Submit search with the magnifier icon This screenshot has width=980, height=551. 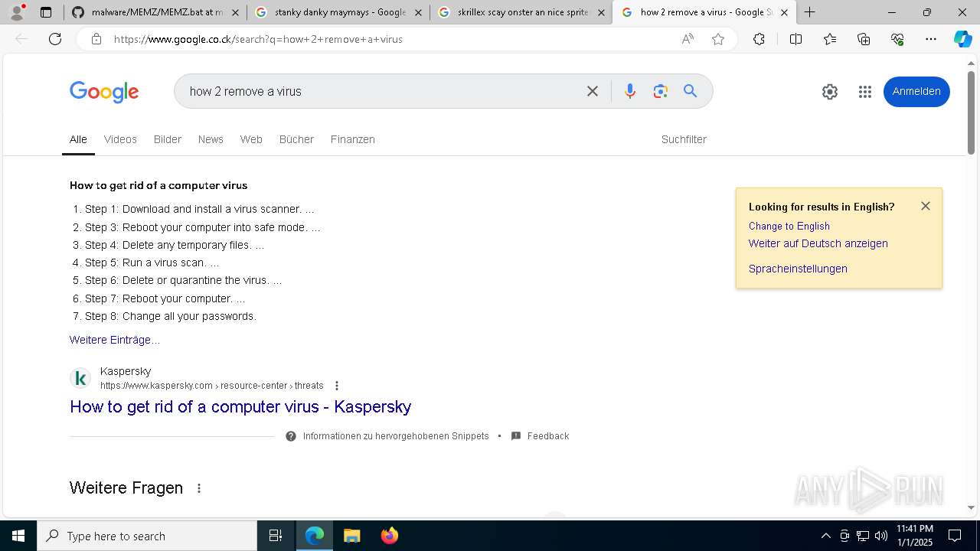pos(691,91)
